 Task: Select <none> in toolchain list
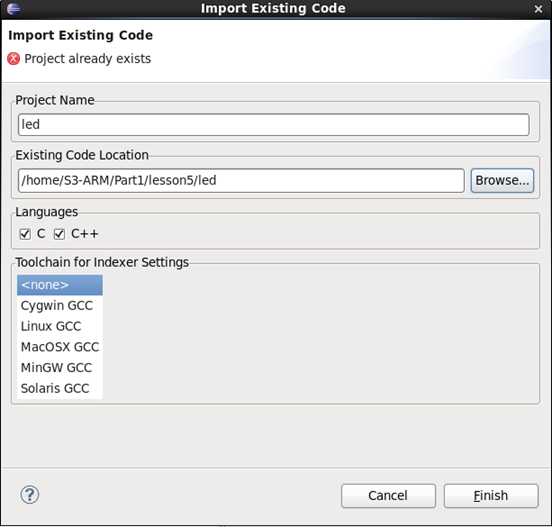(59, 285)
